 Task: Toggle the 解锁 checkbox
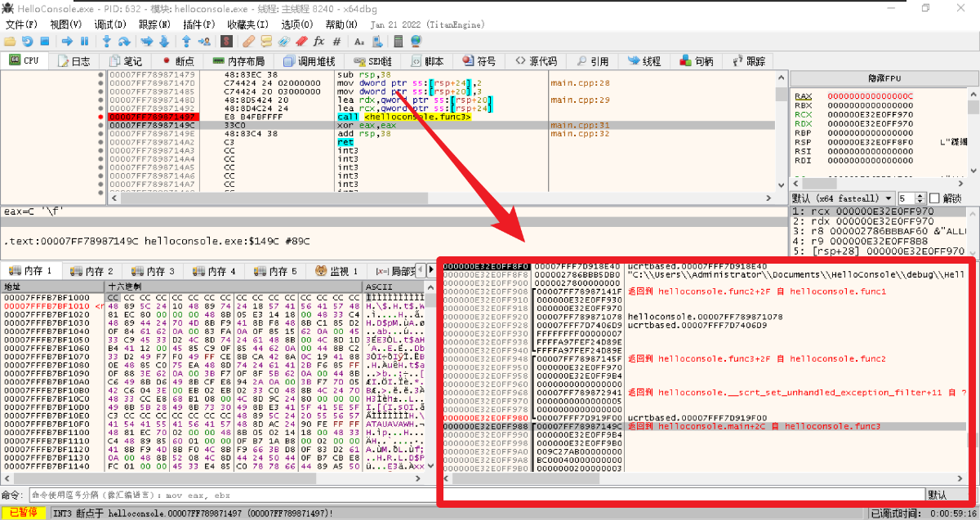coord(935,198)
